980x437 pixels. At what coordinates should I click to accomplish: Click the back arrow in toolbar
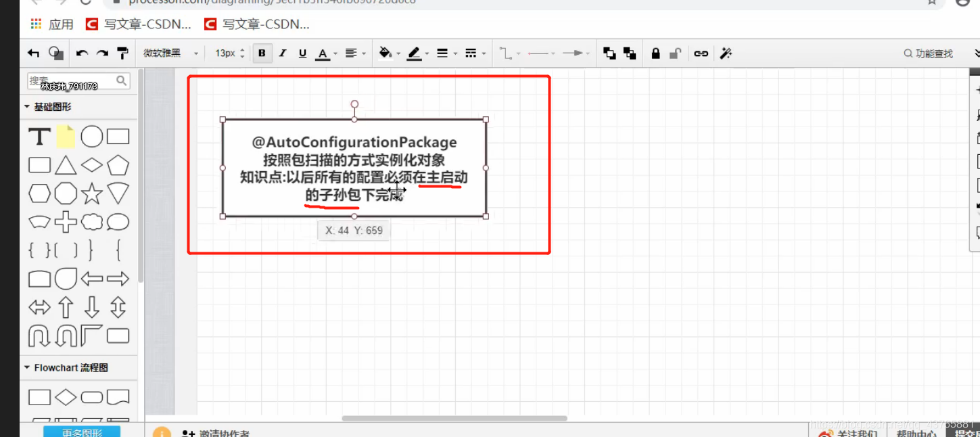click(33, 53)
